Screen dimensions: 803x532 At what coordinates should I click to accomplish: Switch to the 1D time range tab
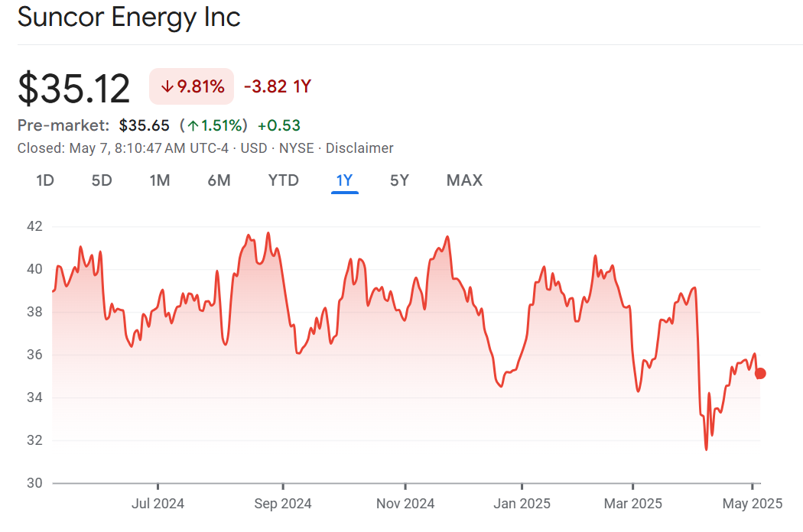pyautogui.click(x=45, y=180)
